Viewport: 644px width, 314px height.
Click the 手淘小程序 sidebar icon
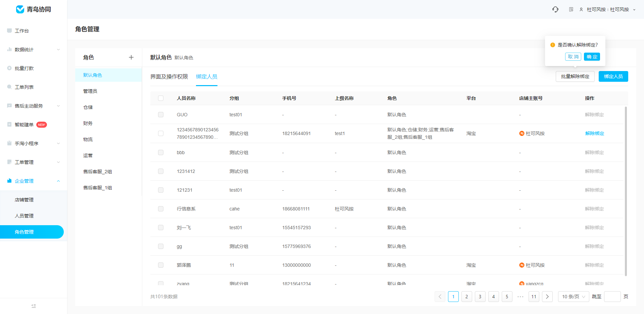click(9, 143)
